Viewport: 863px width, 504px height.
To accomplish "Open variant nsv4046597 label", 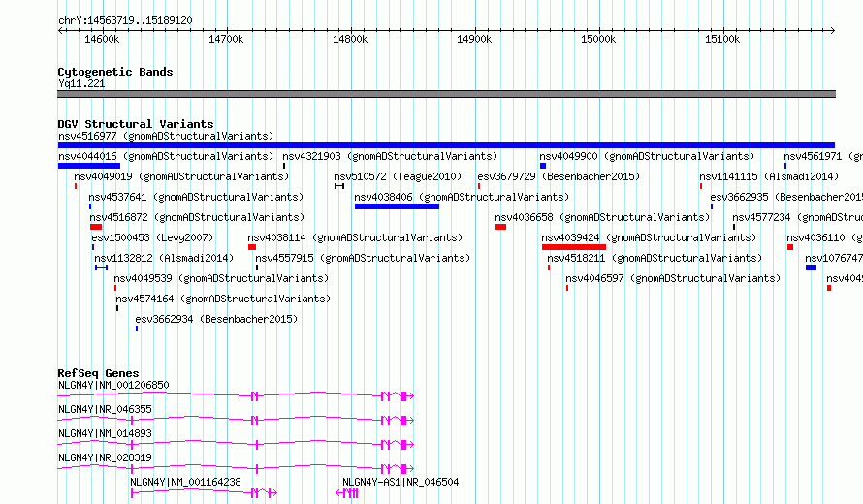I will 673,278.
